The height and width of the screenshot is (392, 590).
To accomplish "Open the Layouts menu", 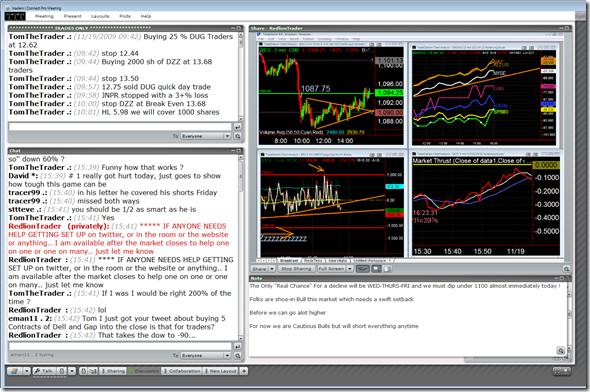I will click(x=100, y=16).
